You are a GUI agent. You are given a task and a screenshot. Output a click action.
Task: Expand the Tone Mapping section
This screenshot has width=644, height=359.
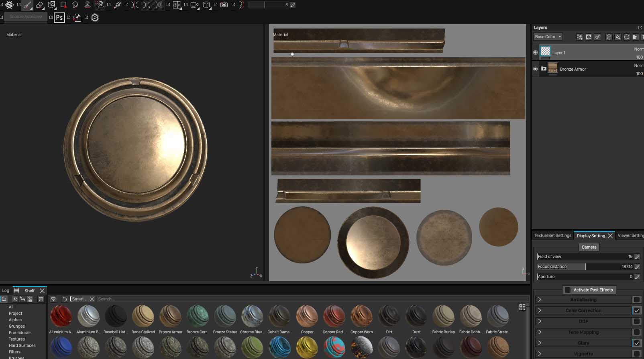[540, 332]
